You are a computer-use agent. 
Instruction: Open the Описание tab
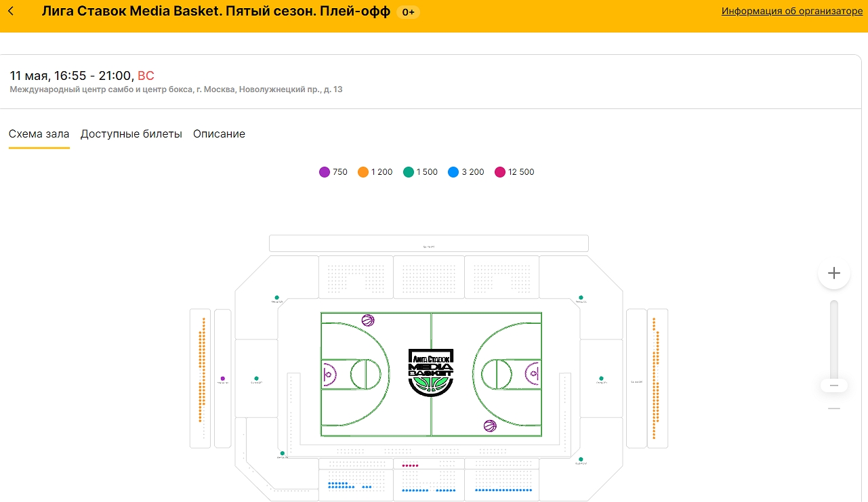coord(220,133)
